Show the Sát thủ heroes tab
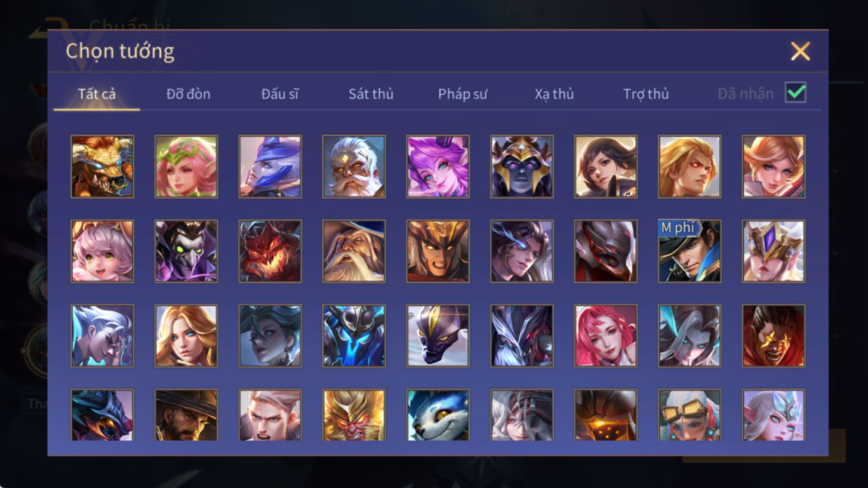The height and width of the screenshot is (488, 868). point(371,94)
